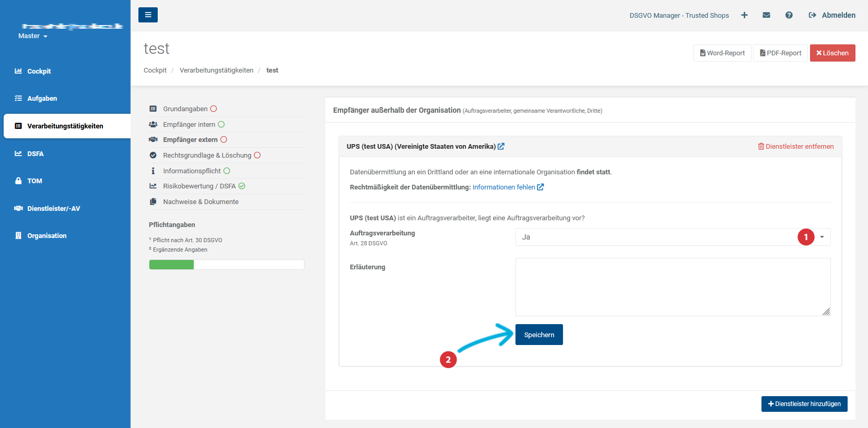Click green status circle beside Informationspflicht
The height and width of the screenshot is (428, 868).
[x=227, y=171]
